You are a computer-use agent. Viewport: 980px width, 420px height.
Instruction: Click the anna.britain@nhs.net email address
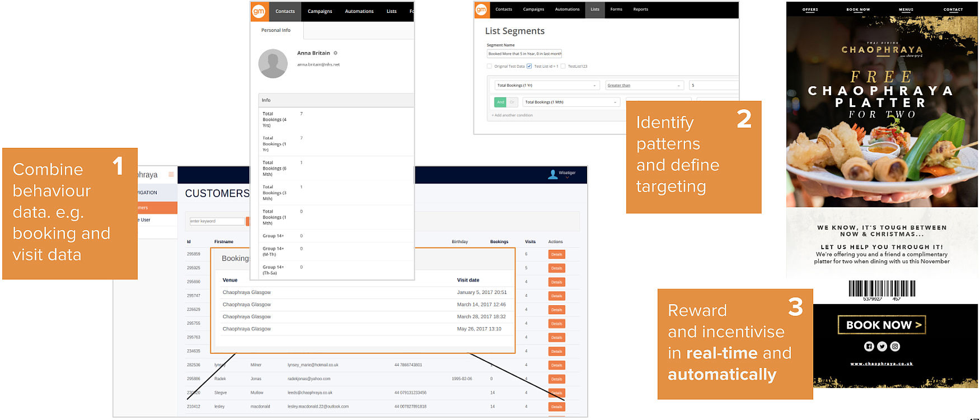[x=318, y=64]
